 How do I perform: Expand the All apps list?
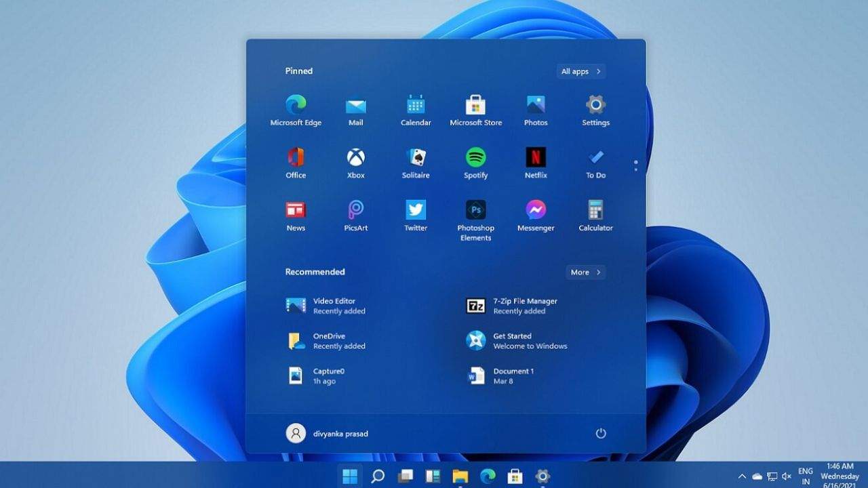(x=581, y=71)
